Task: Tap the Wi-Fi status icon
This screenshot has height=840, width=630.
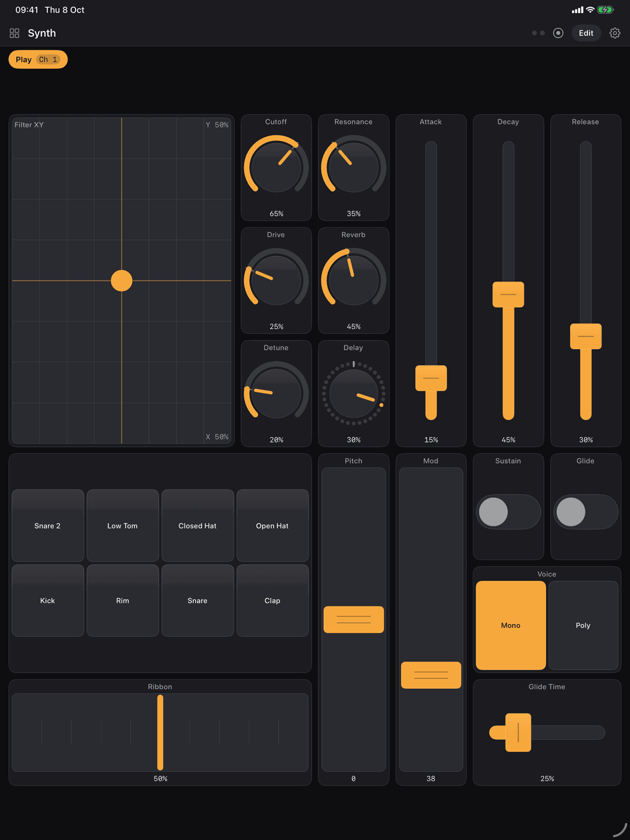Action: 590,10
